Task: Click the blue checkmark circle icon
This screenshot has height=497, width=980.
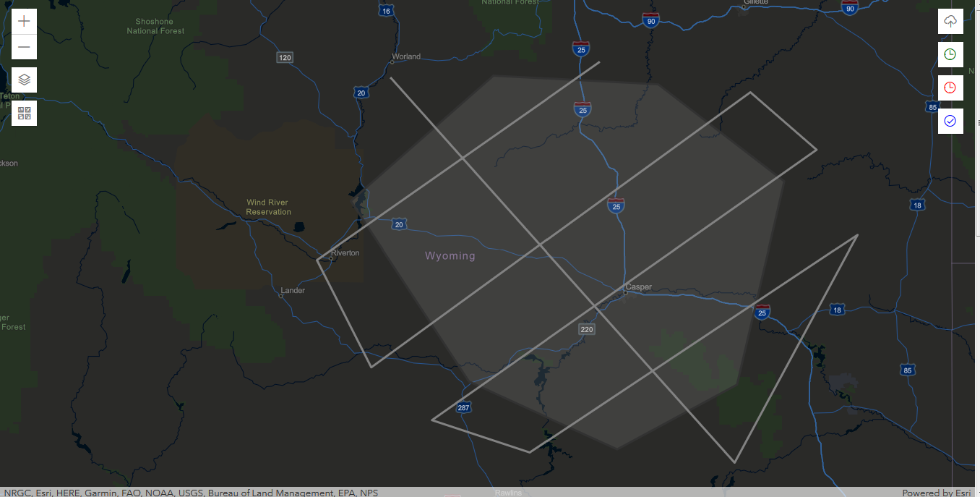Action: click(x=950, y=121)
